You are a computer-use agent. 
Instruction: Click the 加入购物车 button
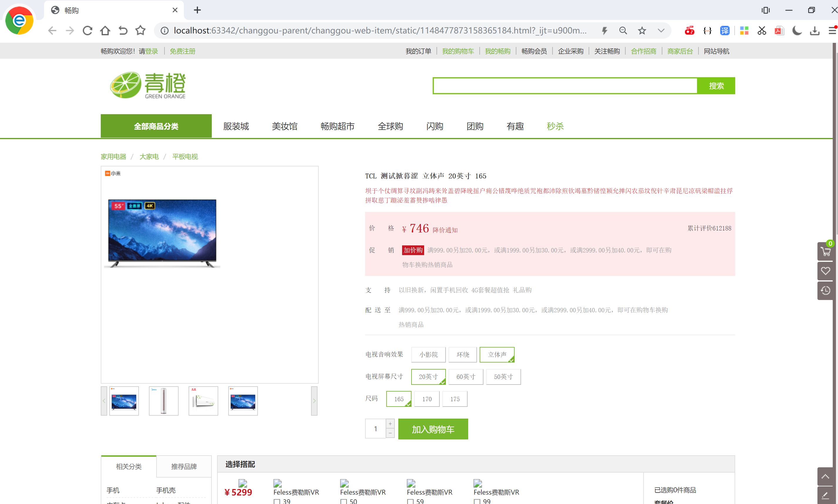coord(433,429)
